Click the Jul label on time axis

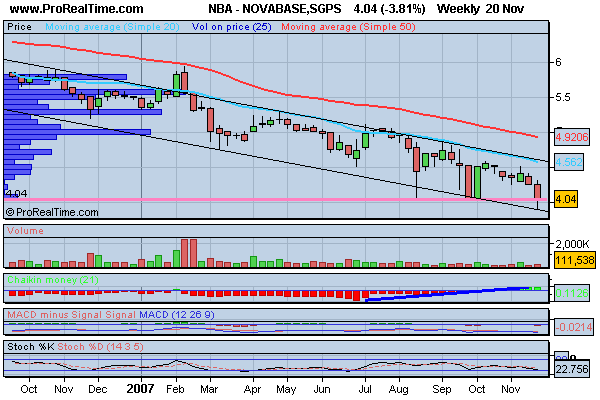[365, 389]
